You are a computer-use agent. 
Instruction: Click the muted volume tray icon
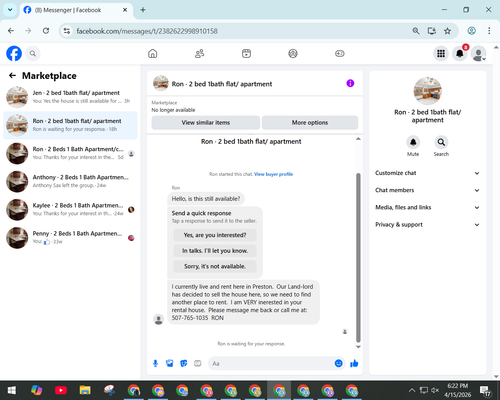pos(435,390)
